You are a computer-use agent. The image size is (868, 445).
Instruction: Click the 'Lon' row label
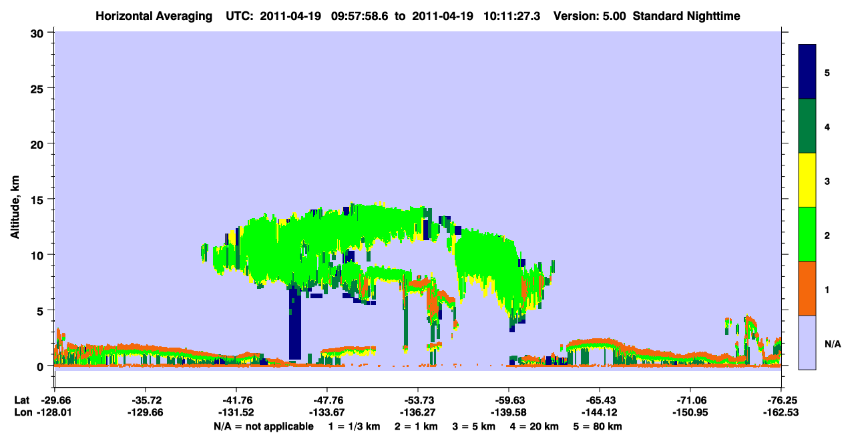[22, 413]
